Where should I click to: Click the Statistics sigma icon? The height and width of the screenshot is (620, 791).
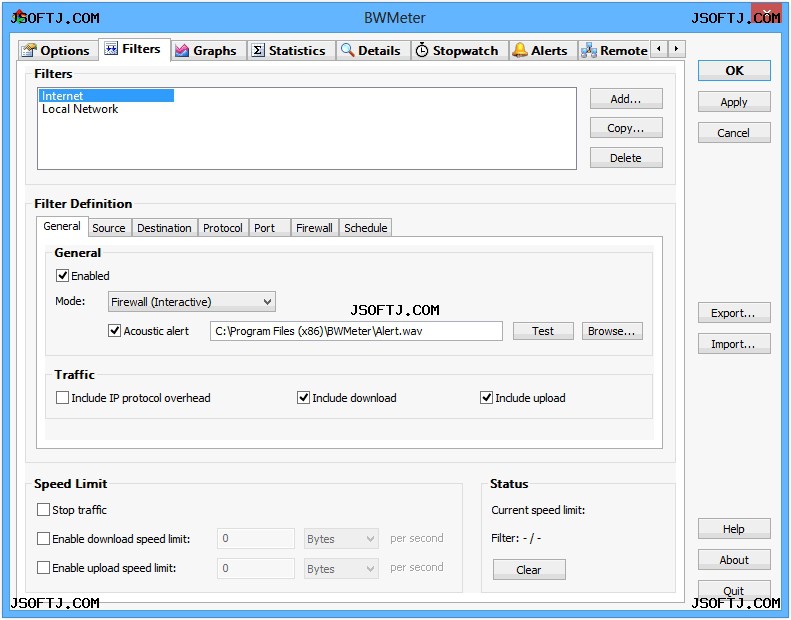pos(258,50)
